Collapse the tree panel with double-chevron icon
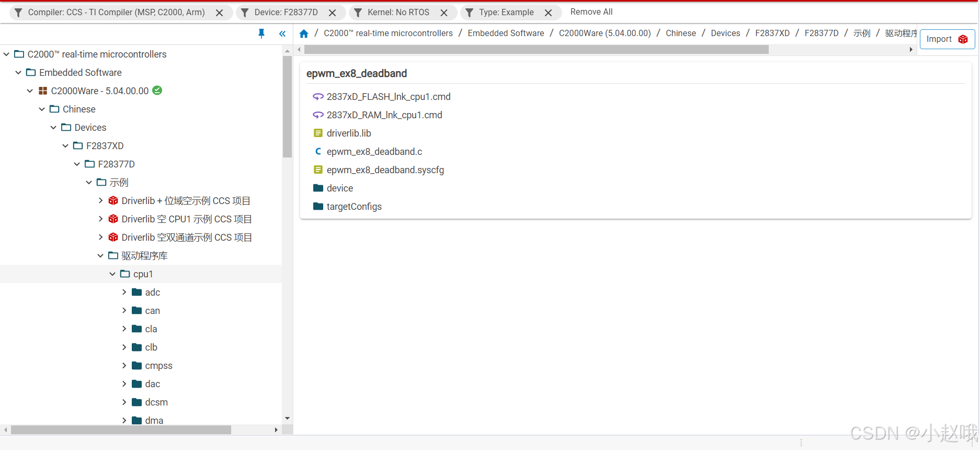Image resolution: width=980 pixels, height=450 pixels. (x=282, y=34)
